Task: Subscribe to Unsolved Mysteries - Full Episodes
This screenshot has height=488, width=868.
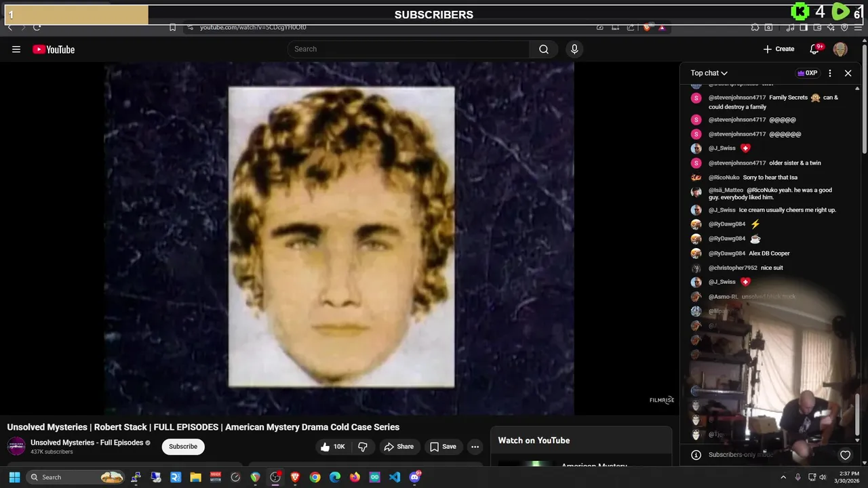Action: [183, 447]
